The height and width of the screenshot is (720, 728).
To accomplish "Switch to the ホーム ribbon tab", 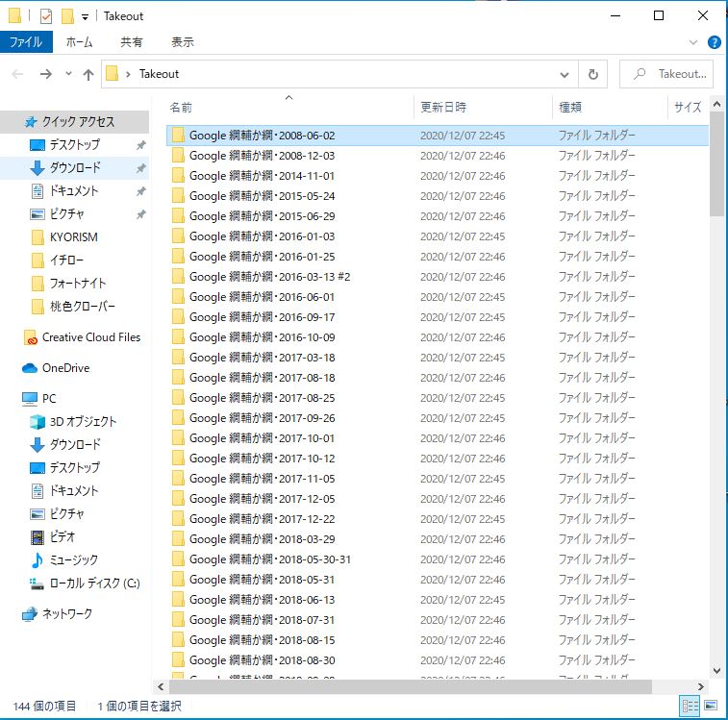I will click(79, 42).
